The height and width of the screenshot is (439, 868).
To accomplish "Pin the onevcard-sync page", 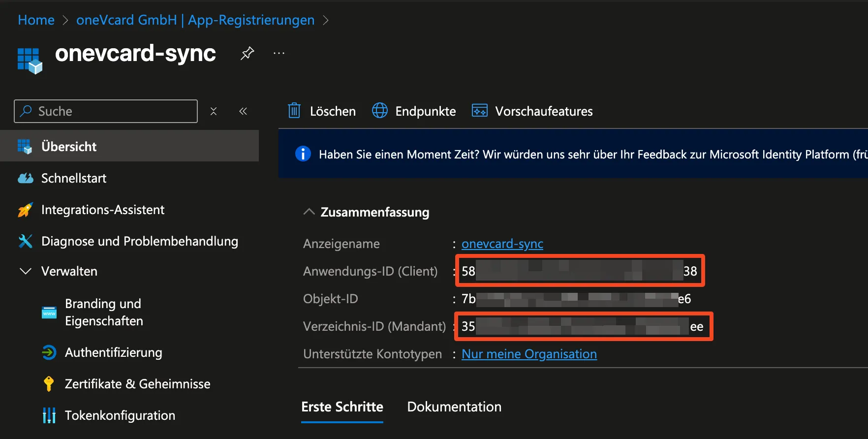I will click(x=247, y=53).
